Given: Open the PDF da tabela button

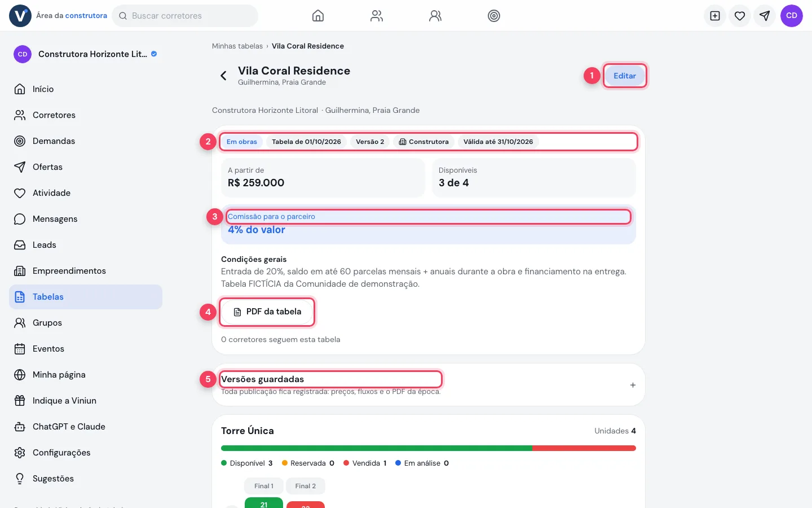Looking at the screenshot, I should click(x=267, y=312).
